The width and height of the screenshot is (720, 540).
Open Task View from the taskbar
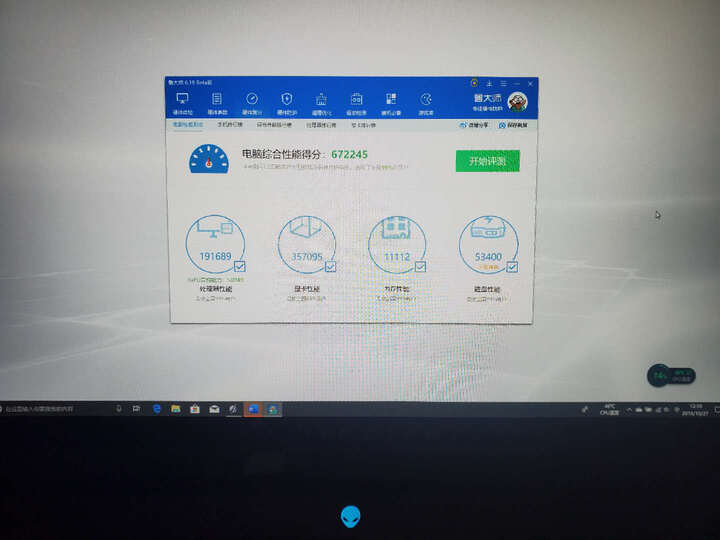(x=136, y=409)
